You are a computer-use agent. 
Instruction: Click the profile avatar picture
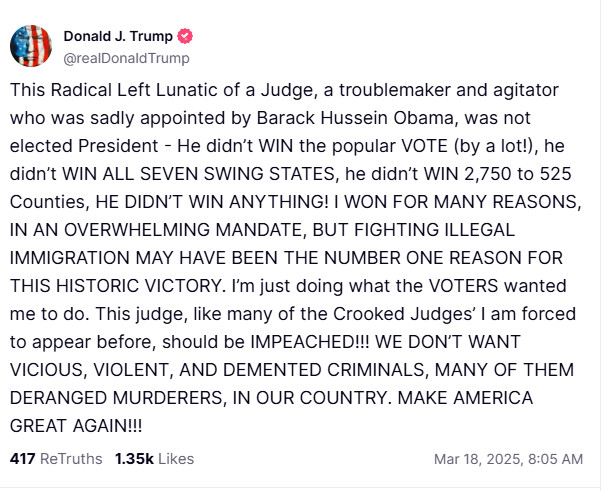pos(31,45)
